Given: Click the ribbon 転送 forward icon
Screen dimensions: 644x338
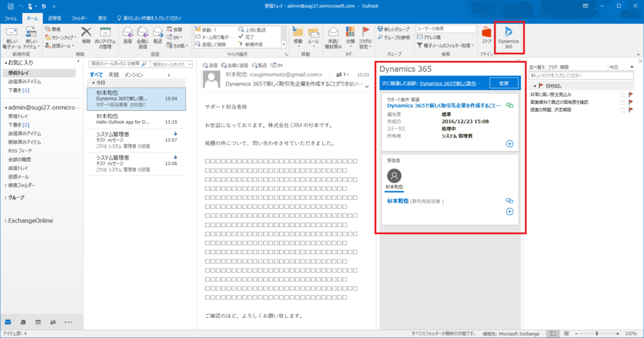Looking at the screenshot, I should pos(158,32).
